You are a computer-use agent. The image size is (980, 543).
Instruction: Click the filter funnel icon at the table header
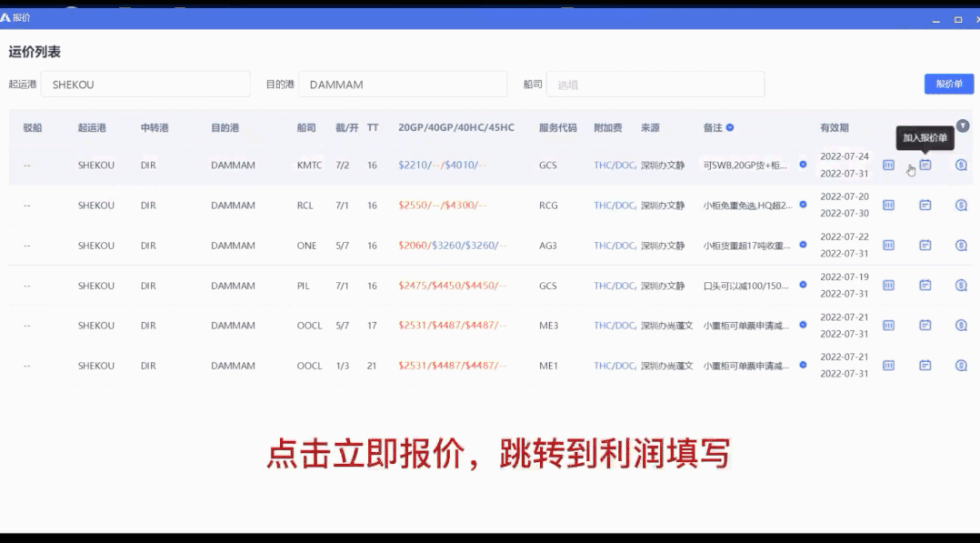962,126
